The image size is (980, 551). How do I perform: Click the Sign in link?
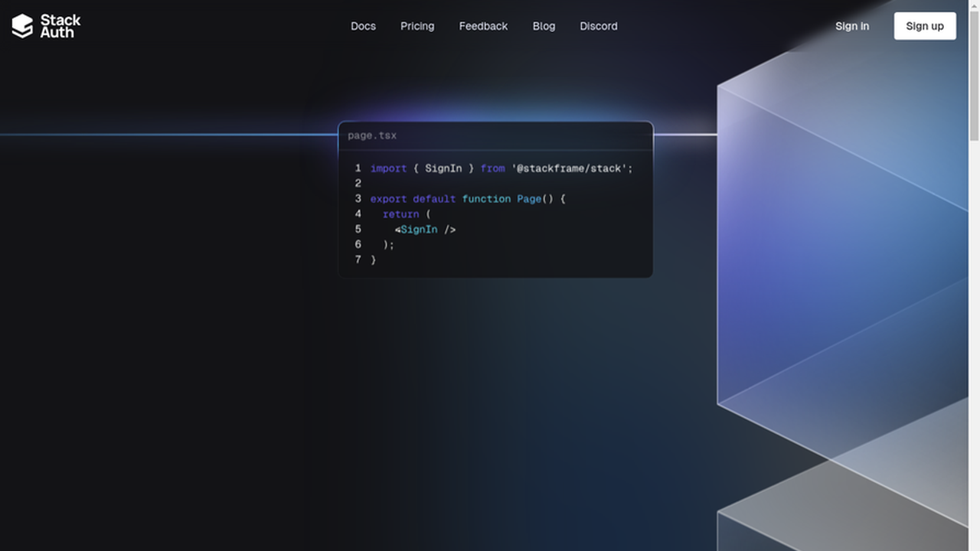tap(852, 26)
